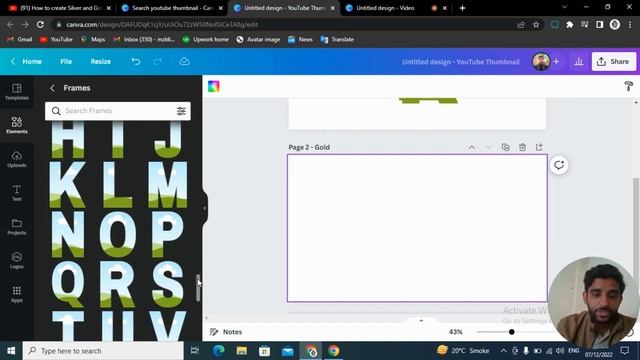Image resolution: width=640 pixels, height=360 pixels.
Task: Open the Translate bookmark
Action: (x=337, y=40)
